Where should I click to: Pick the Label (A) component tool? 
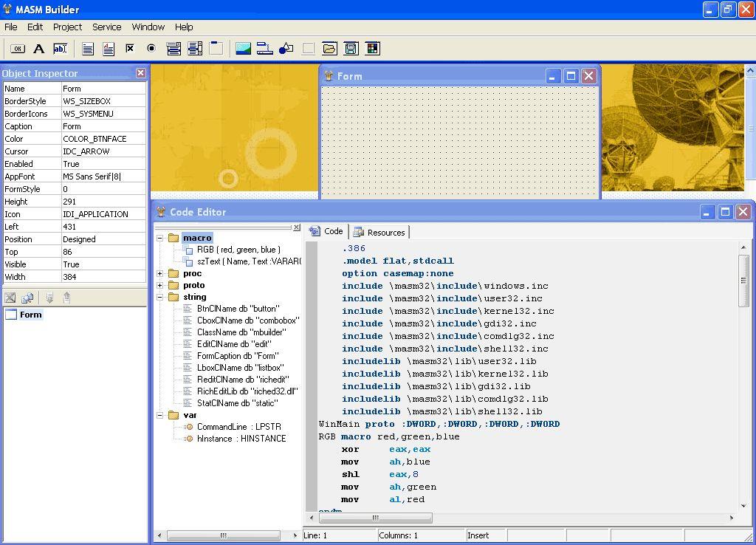pyautogui.click(x=39, y=48)
